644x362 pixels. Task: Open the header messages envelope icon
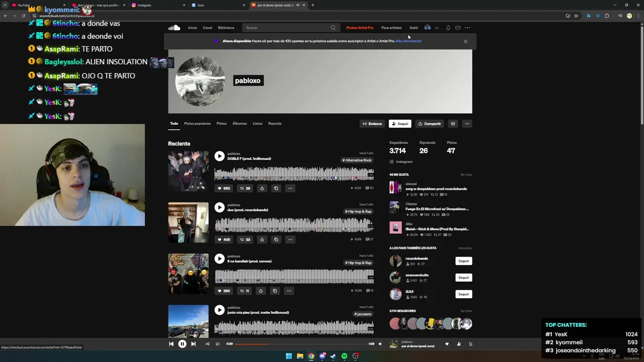tap(457, 28)
